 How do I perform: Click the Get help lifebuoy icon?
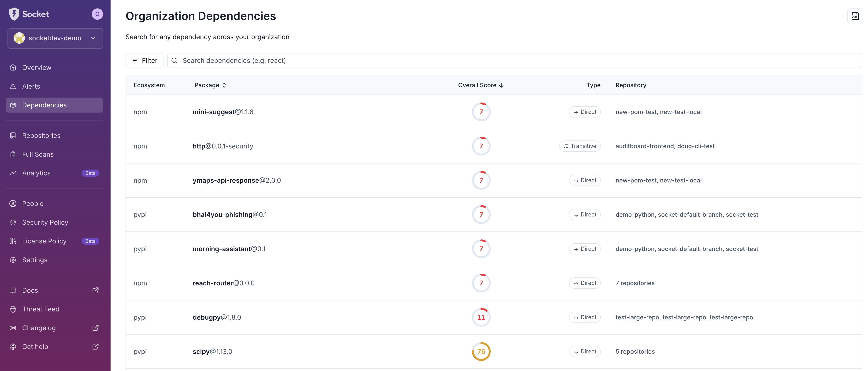click(x=13, y=346)
